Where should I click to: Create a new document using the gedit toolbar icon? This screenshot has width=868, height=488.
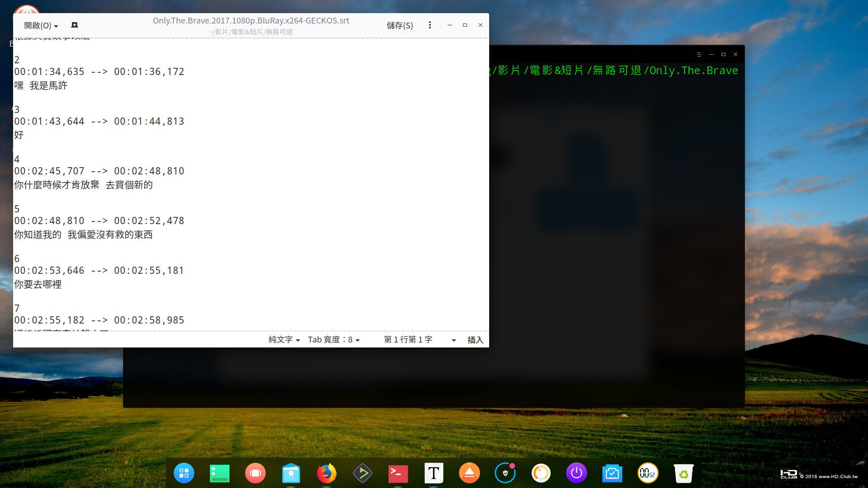click(75, 25)
